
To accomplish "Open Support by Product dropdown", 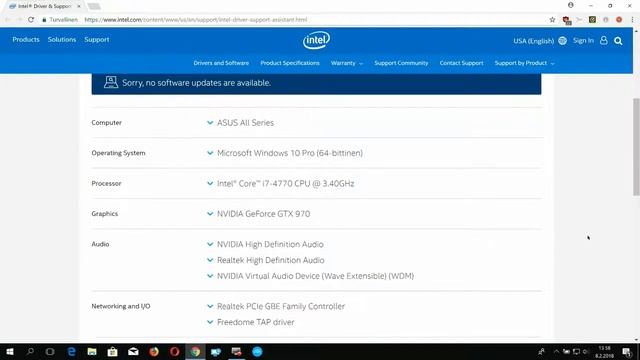I will [x=524, y=63].
